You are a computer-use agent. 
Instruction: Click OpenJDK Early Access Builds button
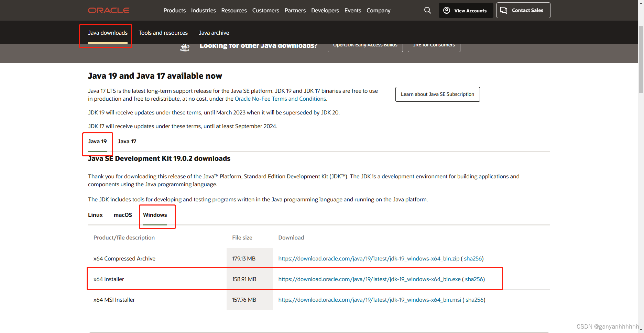(365, 47)
